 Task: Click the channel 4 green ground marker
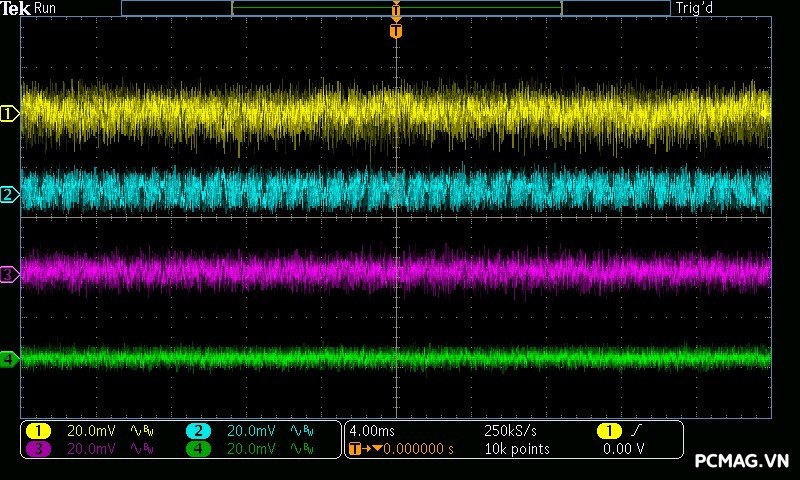9,358
